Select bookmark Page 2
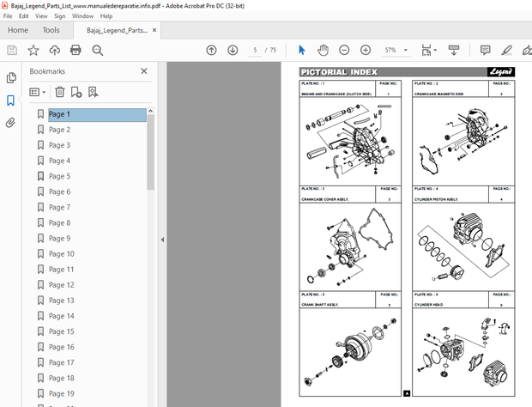The width and height of the screenshot is (532, 407). coord(60,130)
